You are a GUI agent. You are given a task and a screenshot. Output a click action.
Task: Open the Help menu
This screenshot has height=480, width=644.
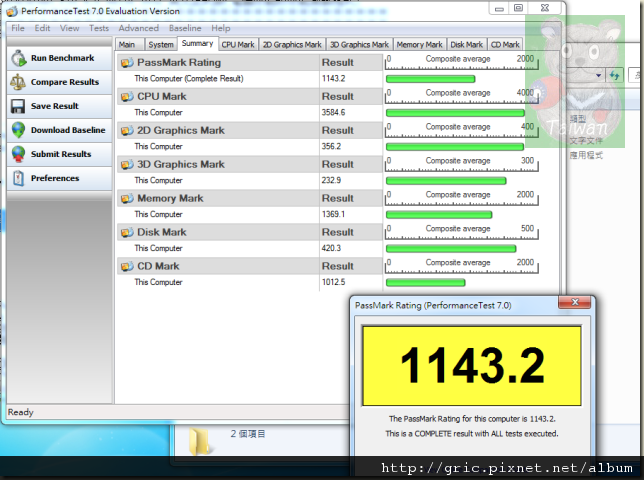(x=221, y=28)
